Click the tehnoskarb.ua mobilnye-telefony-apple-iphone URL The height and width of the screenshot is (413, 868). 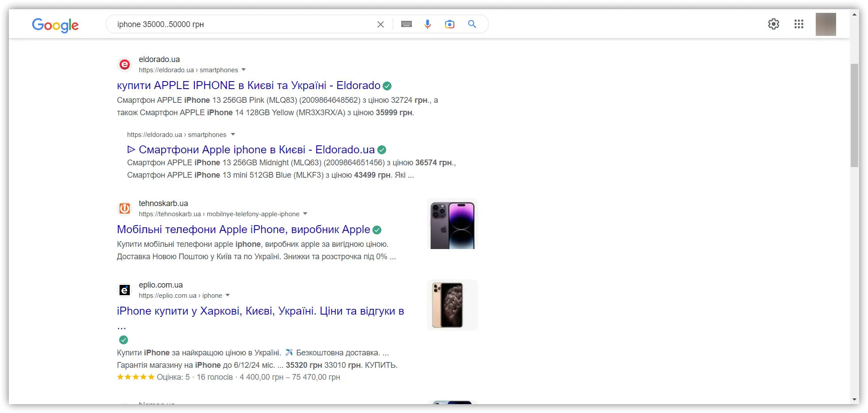pos(219,214)
